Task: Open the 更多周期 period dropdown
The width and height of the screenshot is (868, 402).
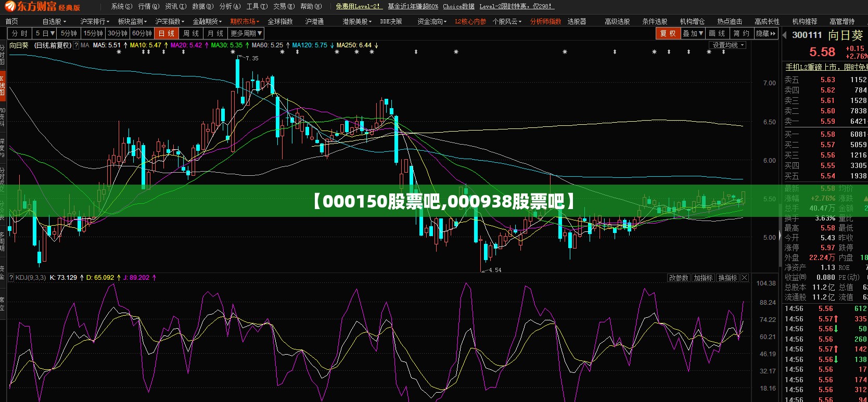Action: (246, 33)
